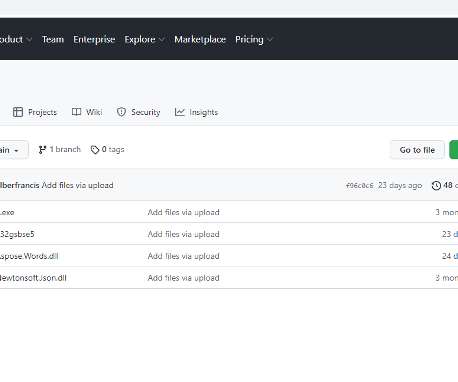Open the Aspose.Words.dll file
458x382 pixels.
[29, 256]
